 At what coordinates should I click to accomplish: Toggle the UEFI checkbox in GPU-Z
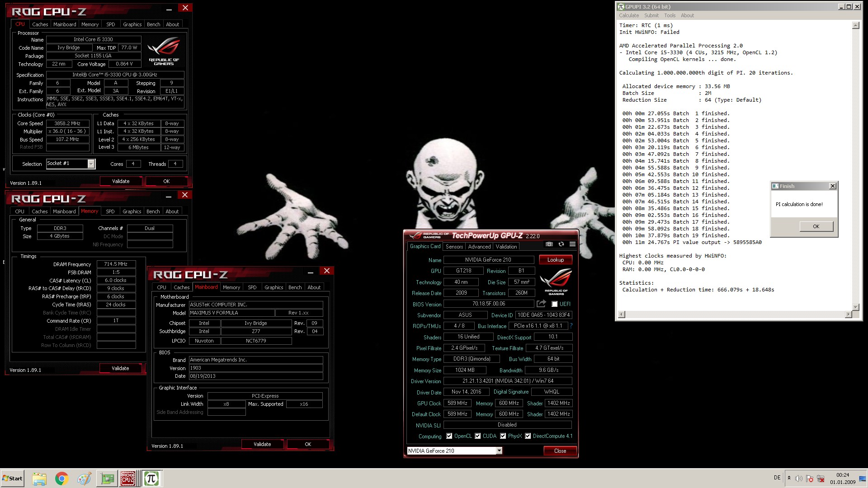[554, 304]
